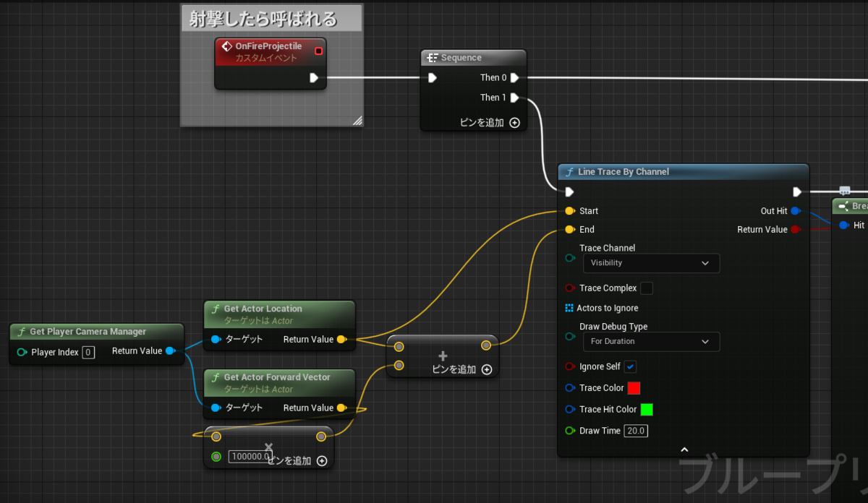
Task: Click the Player Index input pin
Action: [22, 352]
